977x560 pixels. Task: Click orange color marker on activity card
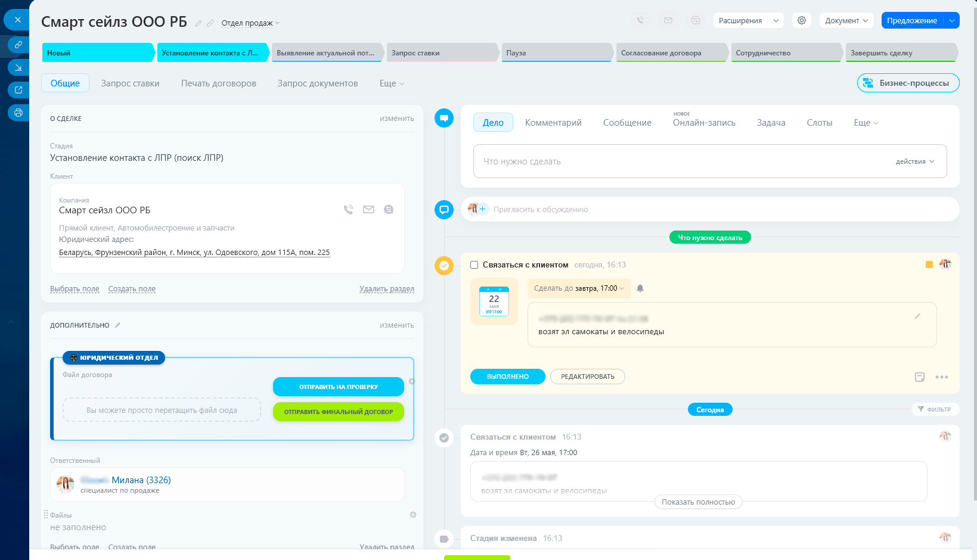[929, 265]
